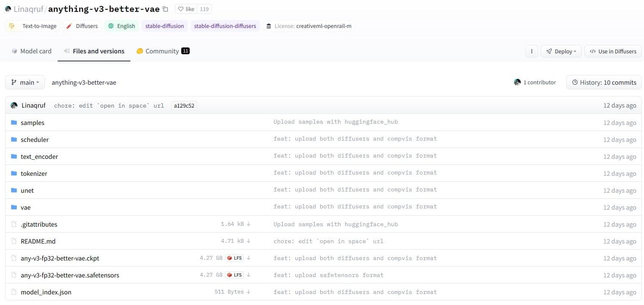The height and width of the screenshot is (305, 644).
Task: Click the Use in Diffusers button
Action: (613, 51)
